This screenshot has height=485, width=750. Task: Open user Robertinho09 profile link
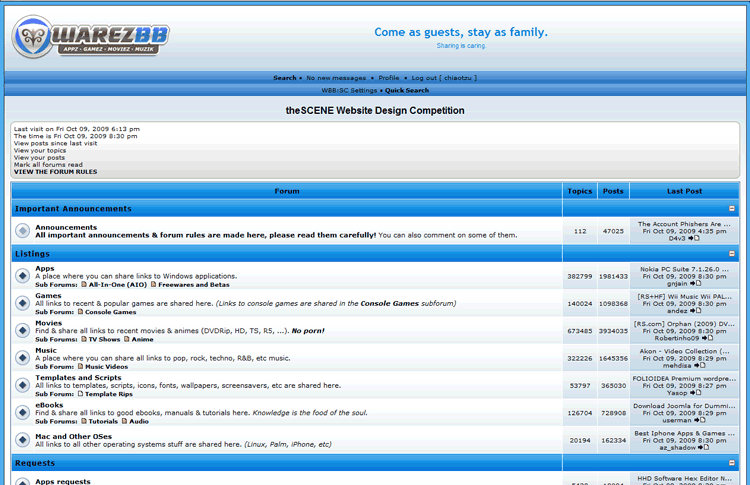click(677, 338)
